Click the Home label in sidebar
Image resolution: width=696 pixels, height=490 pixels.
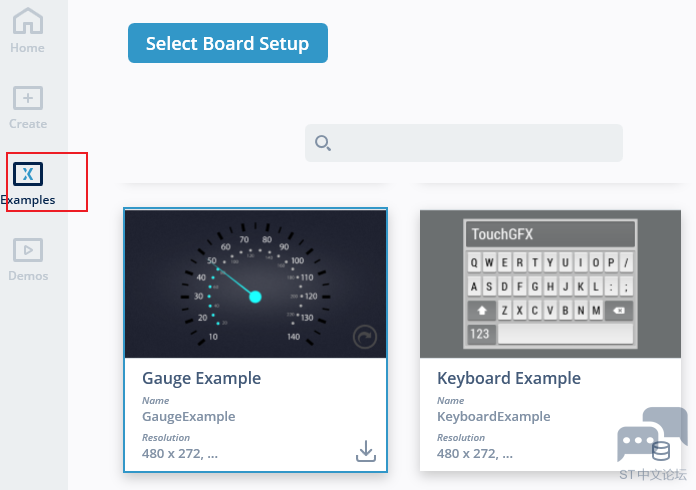(x=28, y=47)
